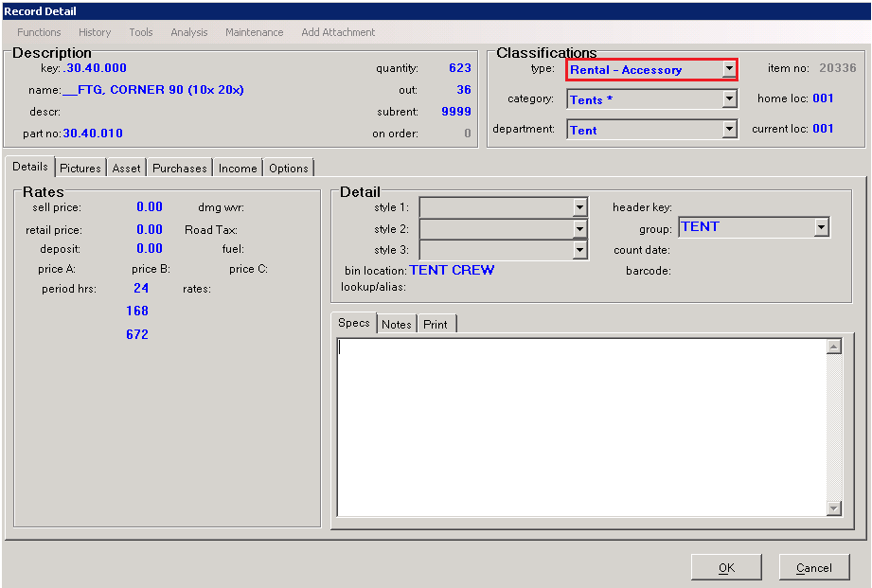Expand the style 1 combo box
Image resolution: width=872 pixels, height=588 pixels.
coord(579,207)
